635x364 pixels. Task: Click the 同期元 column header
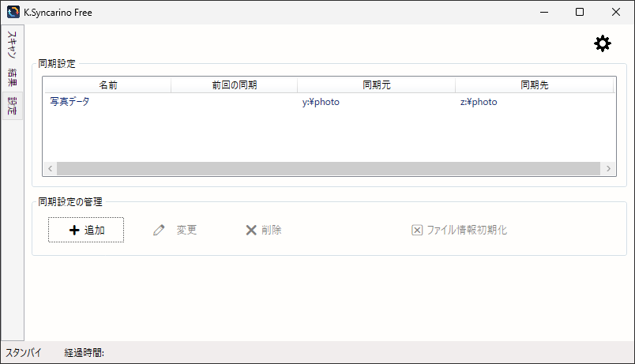tap(376, 85)
